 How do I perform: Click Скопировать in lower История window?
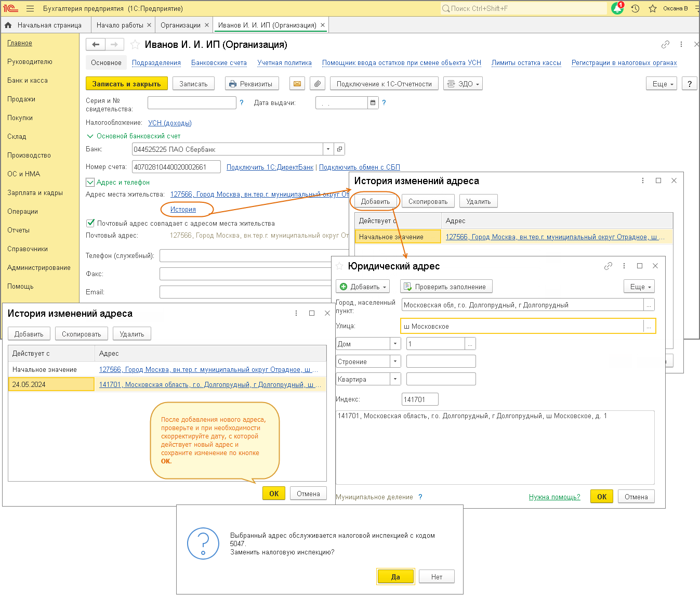tap(82, 334)
